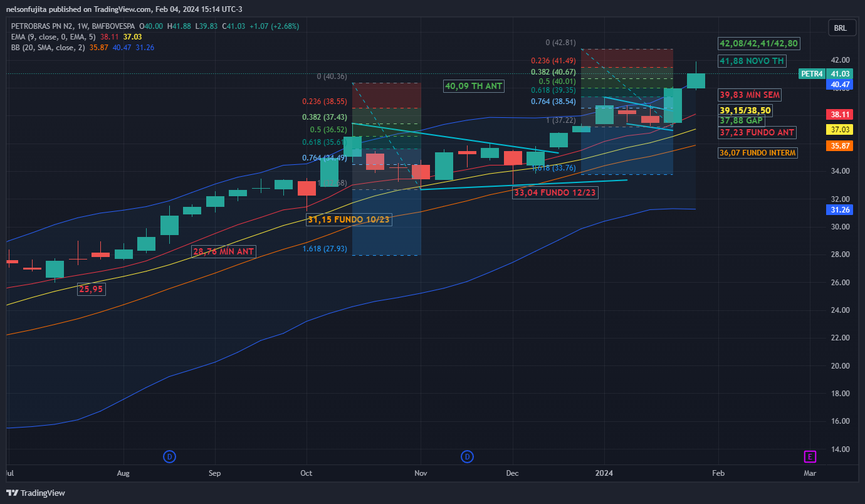Click the Fibonacci '0 (42.81)' level label
The image size is (865, 504).
[x=560, y=43]
